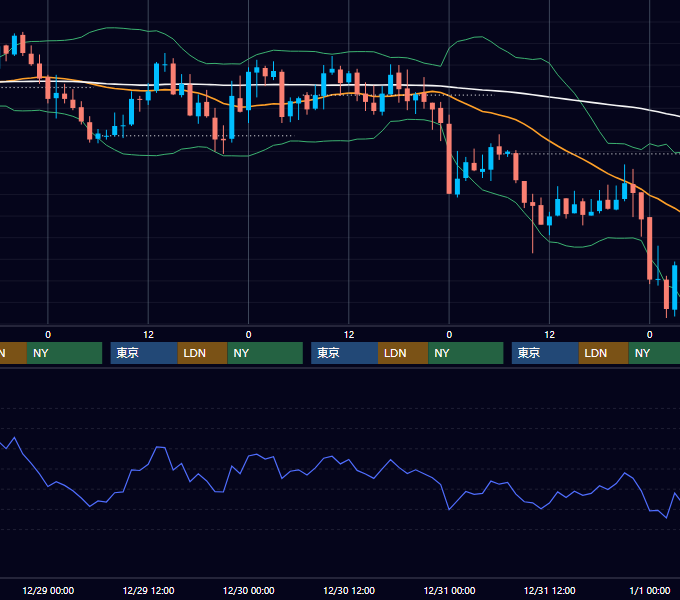Viewport: 680px width, 600px height.
Task: Select the LDN session block on 12/30
Action: (x=403, y=353)
